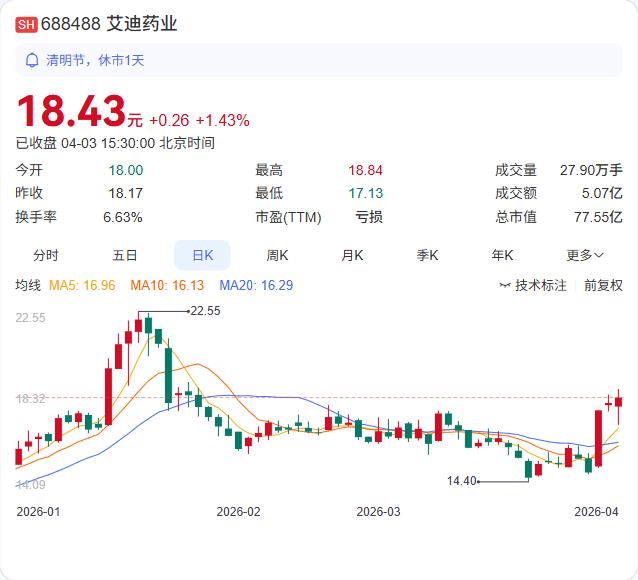This screenshot has width=638, height=580.
Task: Expand the 更多 dropdown
Action: (585, 256)
